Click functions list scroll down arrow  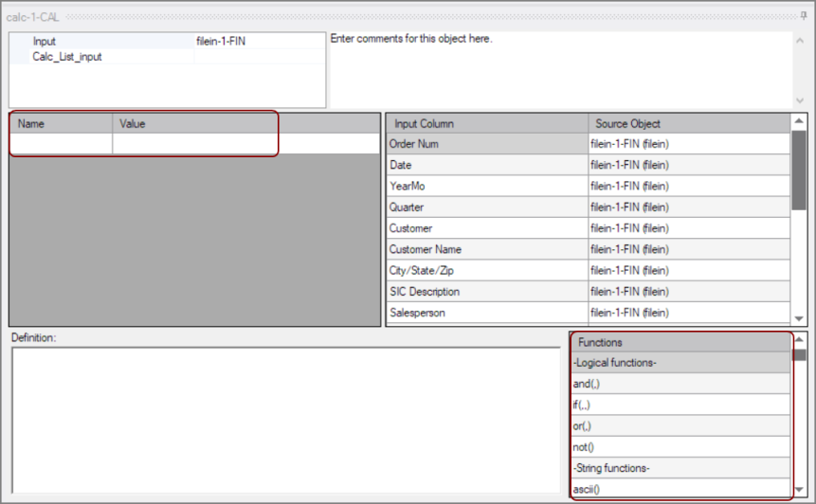(x=799, y=490)
